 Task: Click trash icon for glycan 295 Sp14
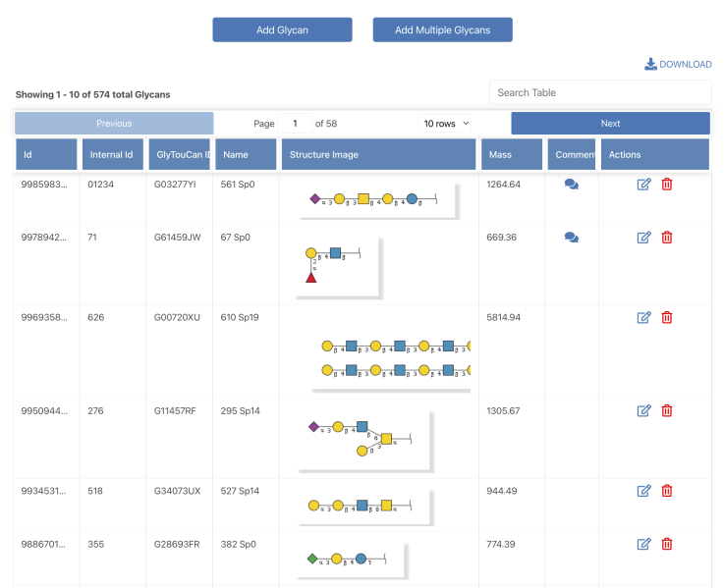(667, 411)
